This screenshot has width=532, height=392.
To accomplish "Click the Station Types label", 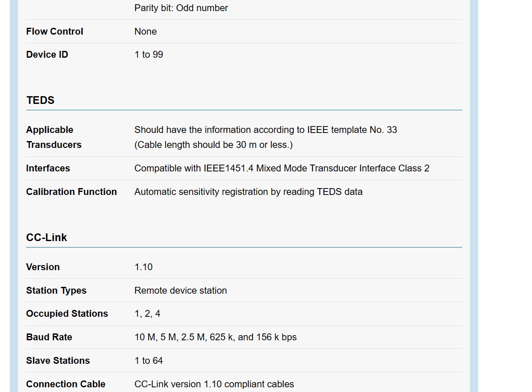I will (56, 291).
